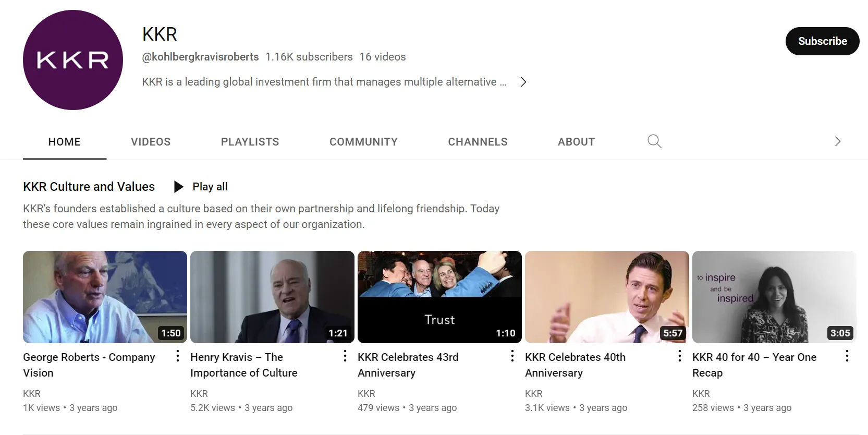Play the George Roberts video thumbnail
The height and width of the screenshot is (435, 868).
[x=105, y=297]
